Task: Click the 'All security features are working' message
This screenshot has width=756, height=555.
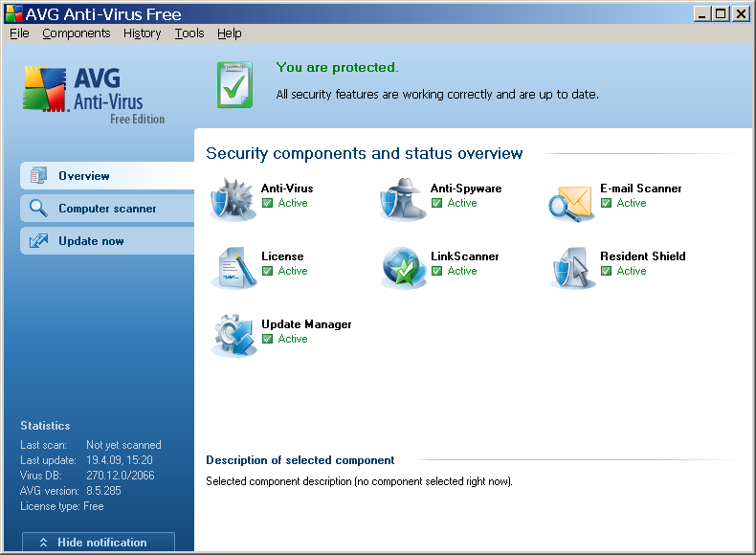Action: point(437,95)
